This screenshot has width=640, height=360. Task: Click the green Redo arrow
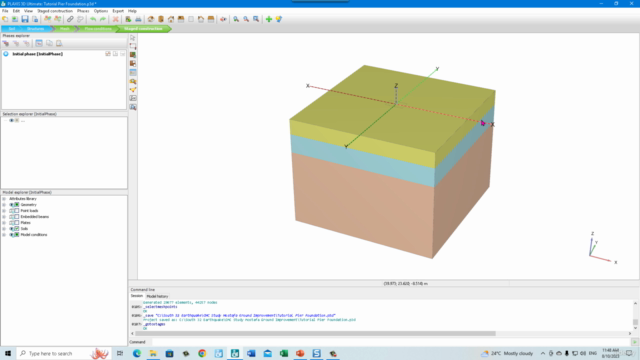pyautogui.click(x=103, y=19)
